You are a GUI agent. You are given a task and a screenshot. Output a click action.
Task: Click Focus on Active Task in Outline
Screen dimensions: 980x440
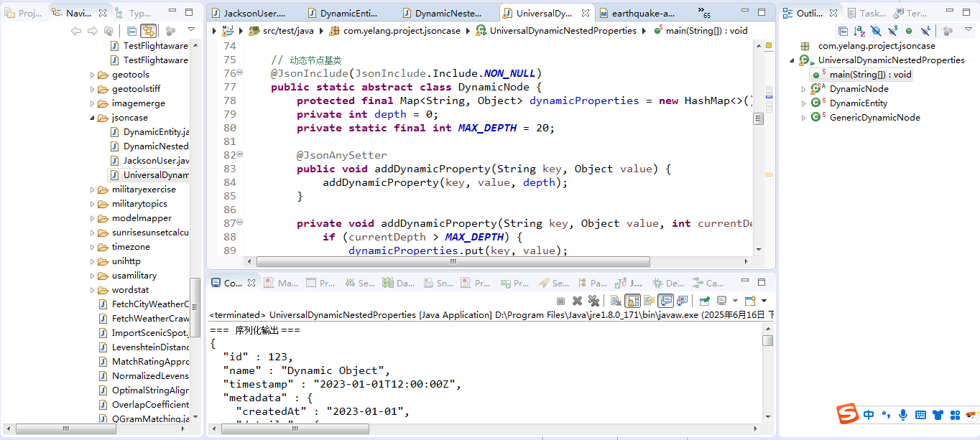[948, 31]
